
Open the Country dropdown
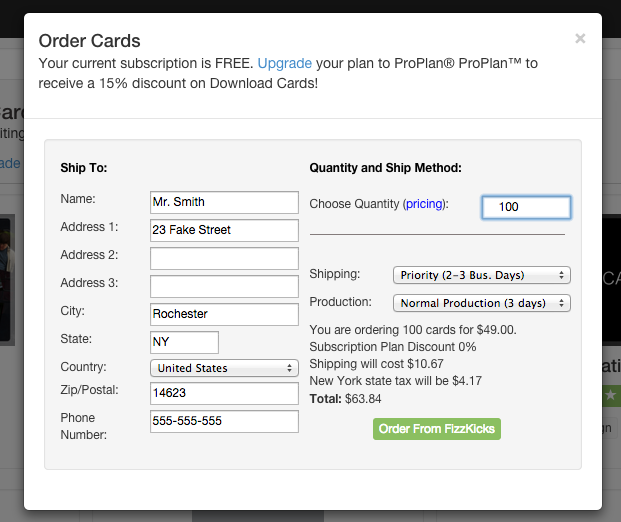click(x=224, y=368)
